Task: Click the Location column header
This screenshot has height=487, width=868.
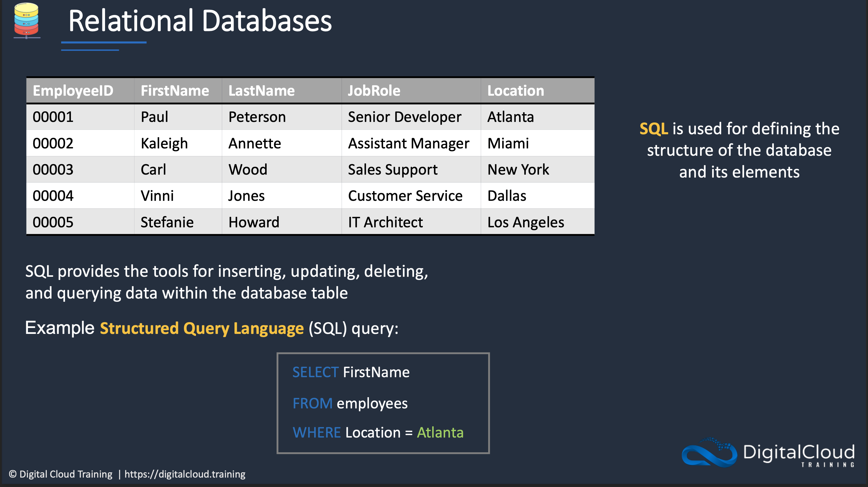Action: tap(516, 91)
